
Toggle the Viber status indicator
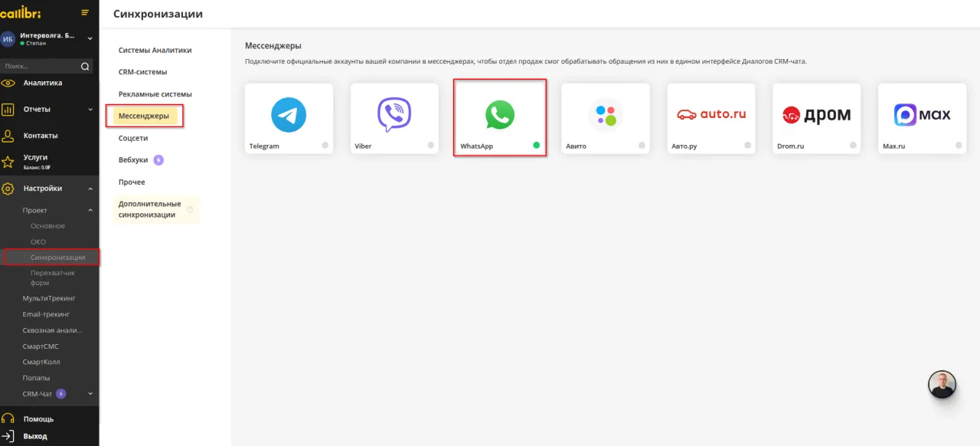click(430, 145)
